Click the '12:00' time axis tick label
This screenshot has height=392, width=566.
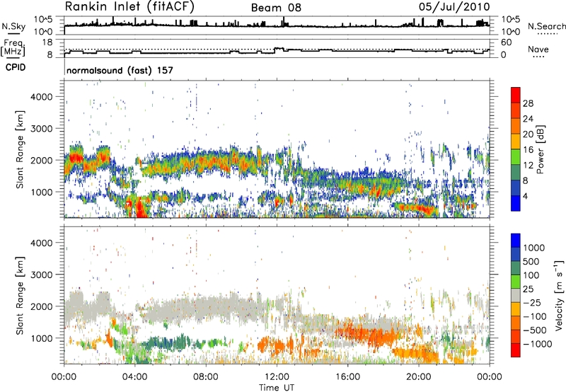coord(277,377)
